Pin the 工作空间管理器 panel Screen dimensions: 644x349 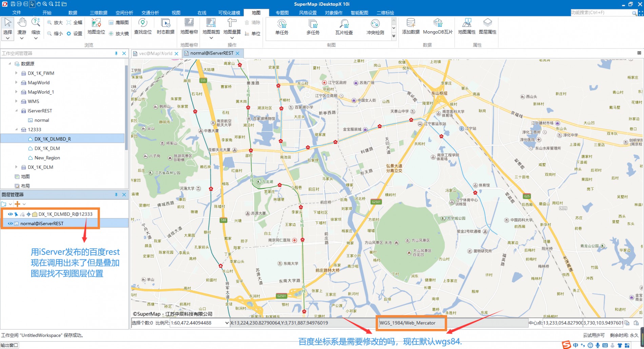click(116, 53)
